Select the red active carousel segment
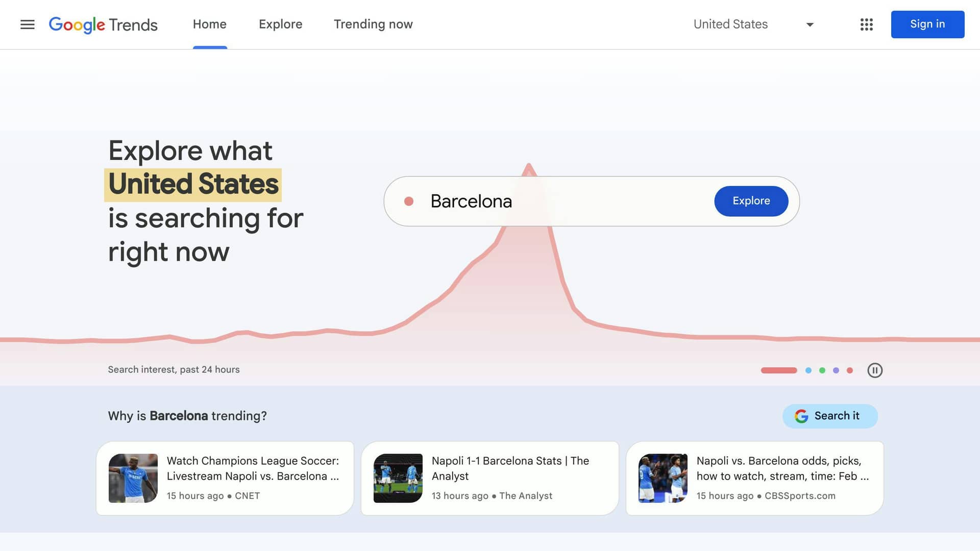This screenshot has width=980, height=551. click(x=778, y=370)
